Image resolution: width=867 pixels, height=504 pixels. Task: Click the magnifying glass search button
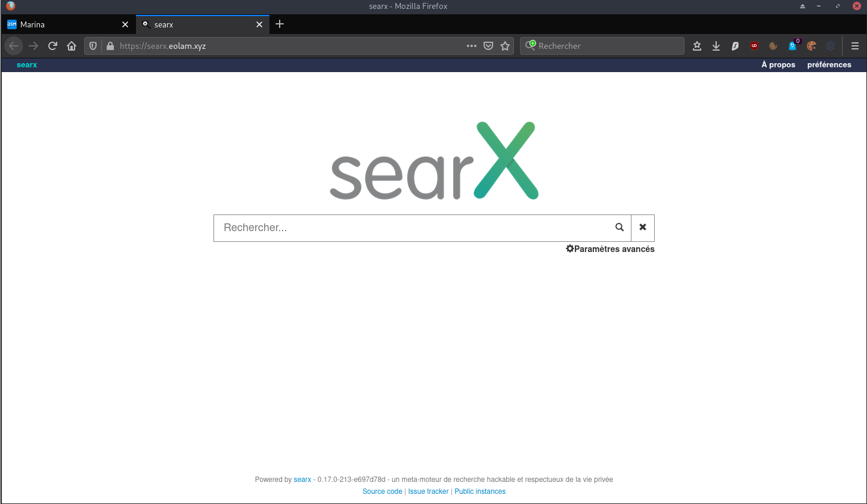tap(620, 228)
